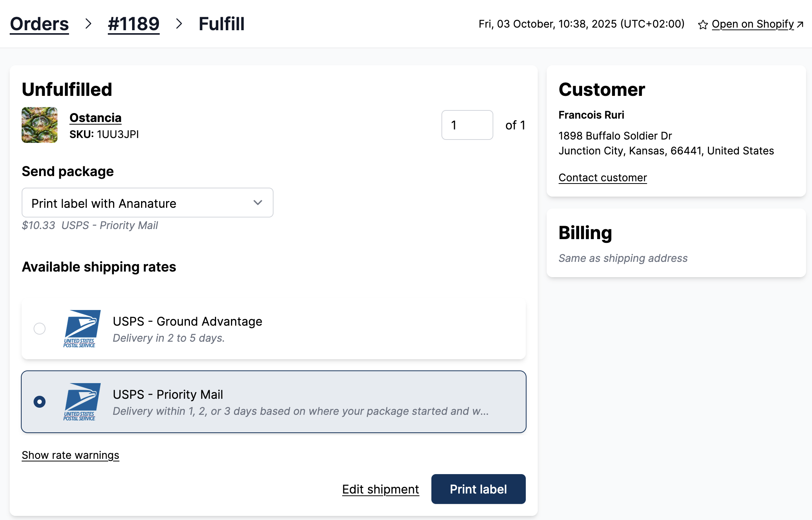This screenshot has width=812, height=520.
Task: Click the breadcrumb chevron after #1189
Action: click(x=179, y=24)
